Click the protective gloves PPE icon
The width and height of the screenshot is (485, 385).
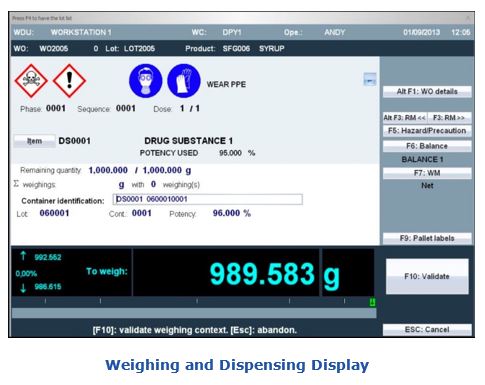point(184,81)
